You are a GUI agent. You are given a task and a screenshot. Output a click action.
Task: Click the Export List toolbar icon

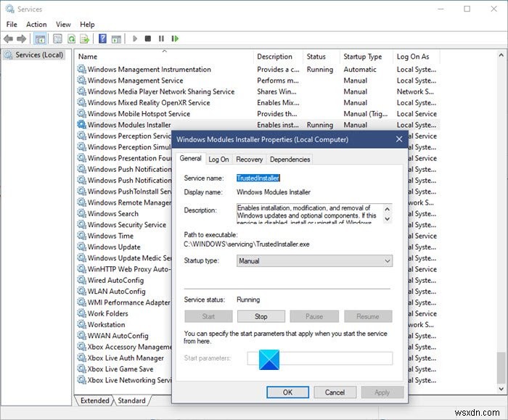click(x=85, y=39)
